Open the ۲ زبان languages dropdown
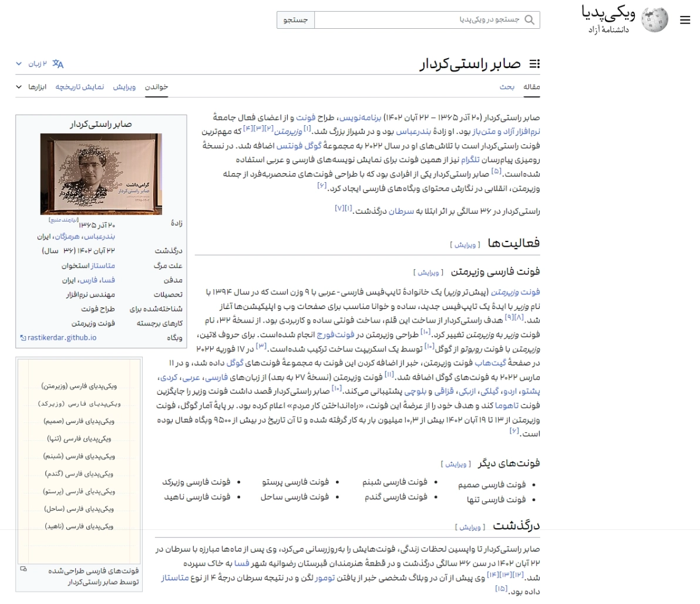700x604 pixels. tap(32, 64)
